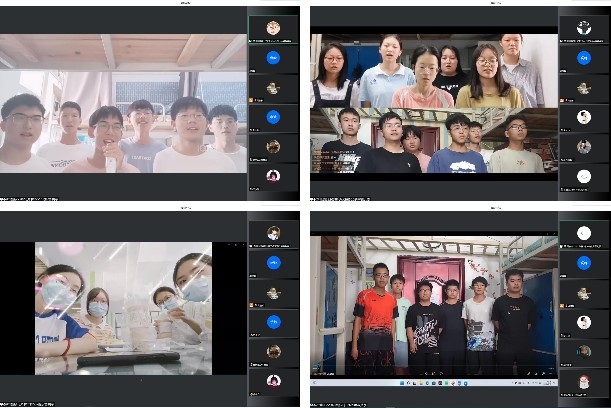Select first participant avatar in bottom-left meeting sidebar

pos(273,232)
